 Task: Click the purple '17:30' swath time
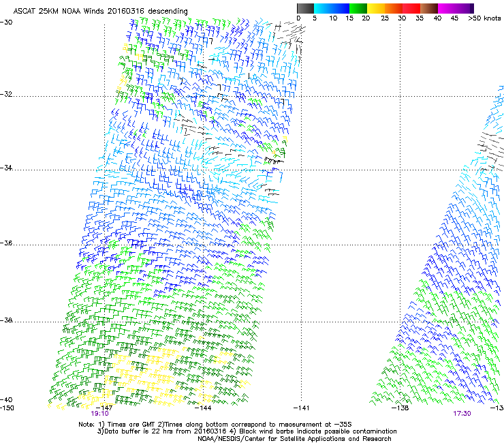coord(462,414)
